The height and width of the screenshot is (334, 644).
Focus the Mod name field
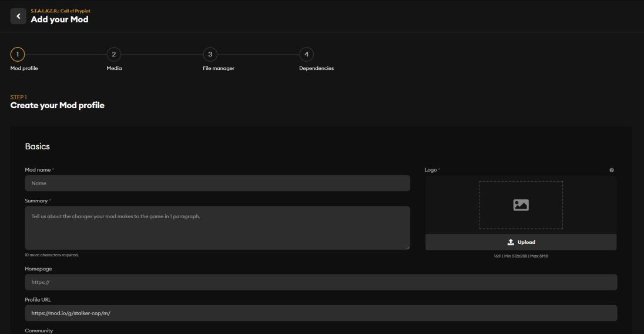click(x=217, y=183)
